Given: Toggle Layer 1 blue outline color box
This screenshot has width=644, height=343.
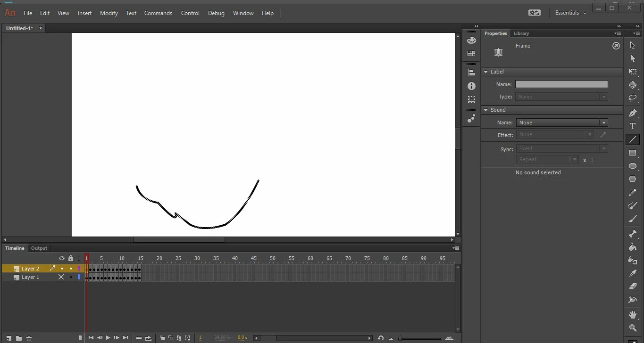Looking at the screenshot, I should click(79, 277).
